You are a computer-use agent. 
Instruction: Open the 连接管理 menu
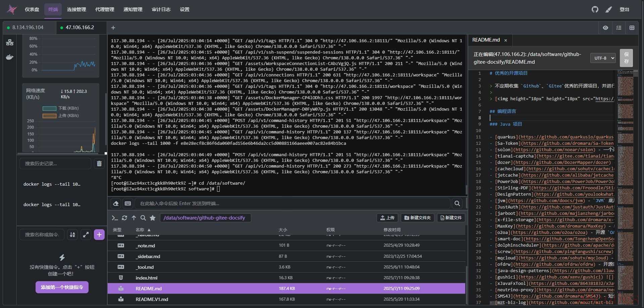[76, 9]
